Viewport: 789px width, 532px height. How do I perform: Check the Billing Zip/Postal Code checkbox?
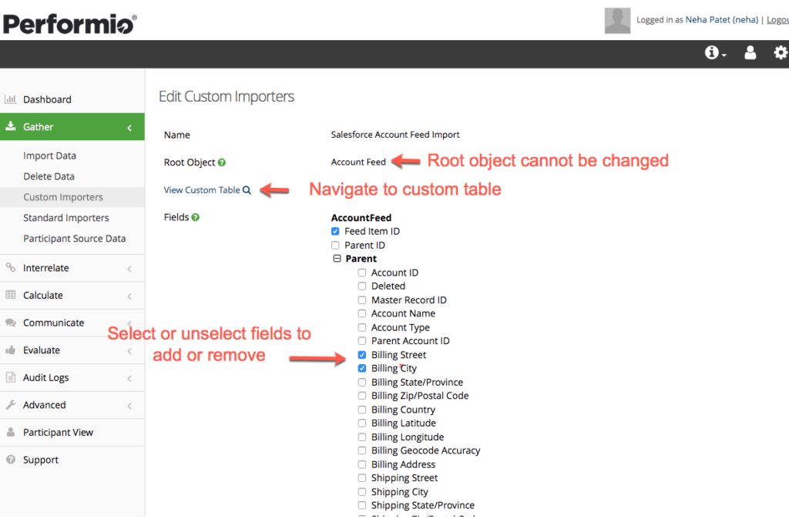[362, 396]
